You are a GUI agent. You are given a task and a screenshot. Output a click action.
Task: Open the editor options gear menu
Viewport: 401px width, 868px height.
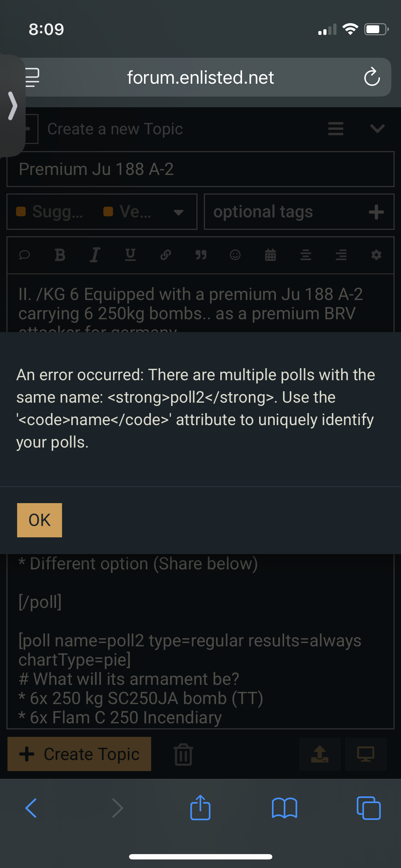[x=376, y=255]
